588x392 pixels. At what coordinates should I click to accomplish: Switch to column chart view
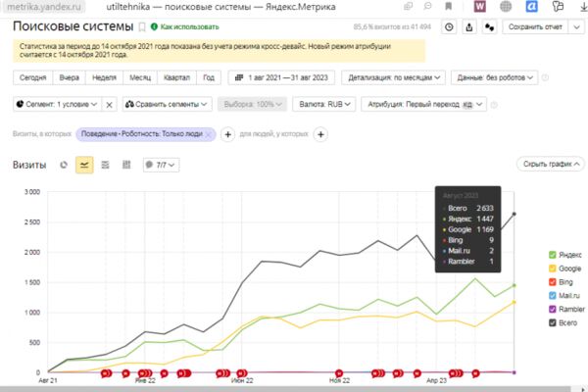point(126,165)
